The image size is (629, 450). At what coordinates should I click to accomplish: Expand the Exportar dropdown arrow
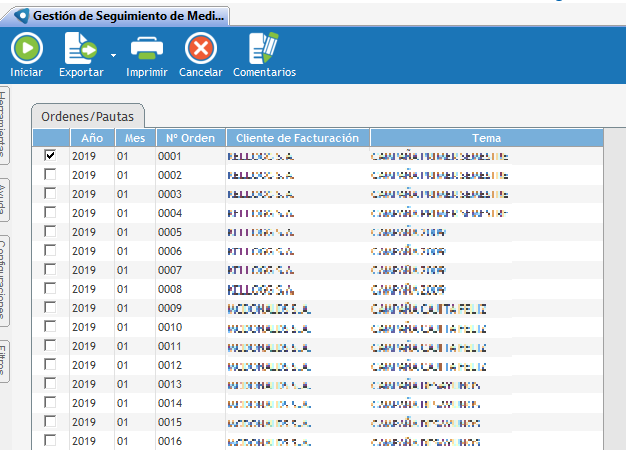coord(113,55)
